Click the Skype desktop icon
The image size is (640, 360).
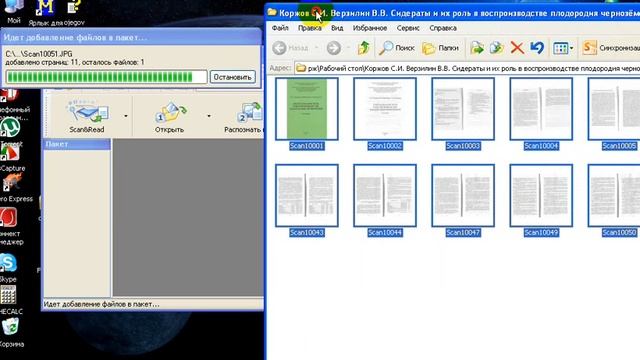tap(8, 263)
